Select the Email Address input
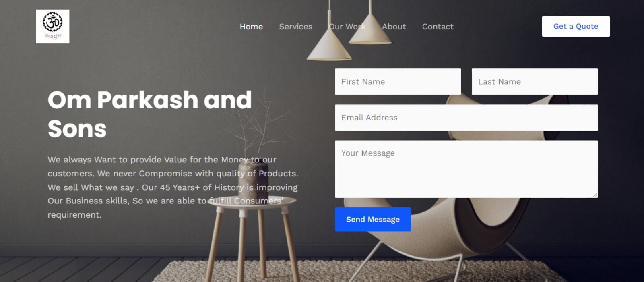Viewport: 644px width, 282px height. [x=466, y=118]
